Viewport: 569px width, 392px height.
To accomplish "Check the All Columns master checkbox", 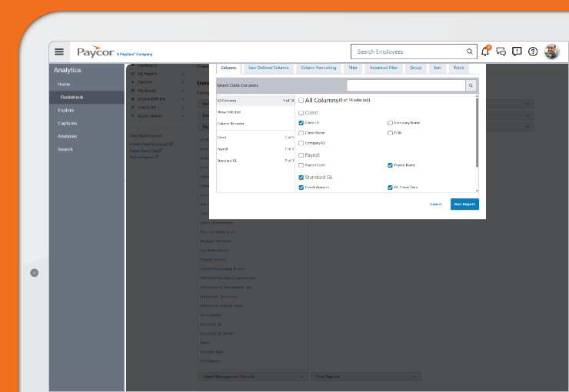I will [301, 101].
